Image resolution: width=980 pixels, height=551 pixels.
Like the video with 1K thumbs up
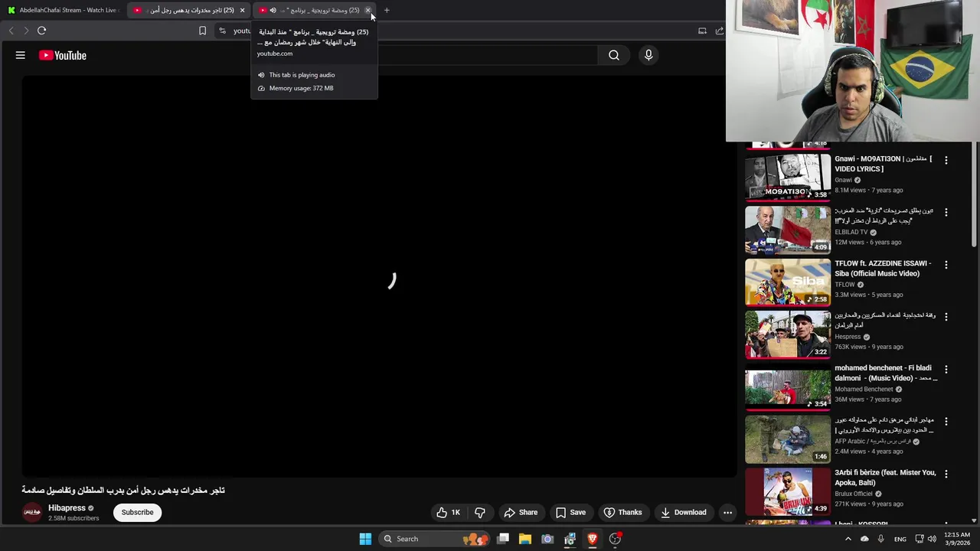[x=448, y=513]
